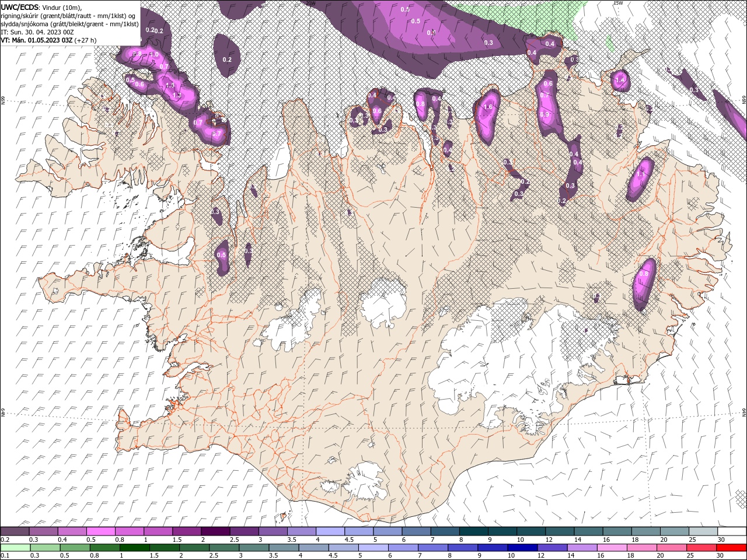Click the 1.4 snowfall value in northeast

pos(620,80)
